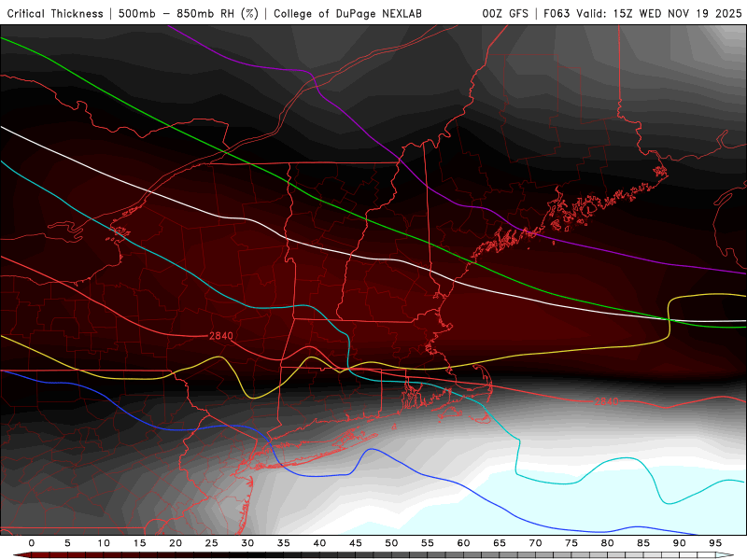Click the colorbar tick label "65"
Screen dimensions: 747x560
point(500,543)
